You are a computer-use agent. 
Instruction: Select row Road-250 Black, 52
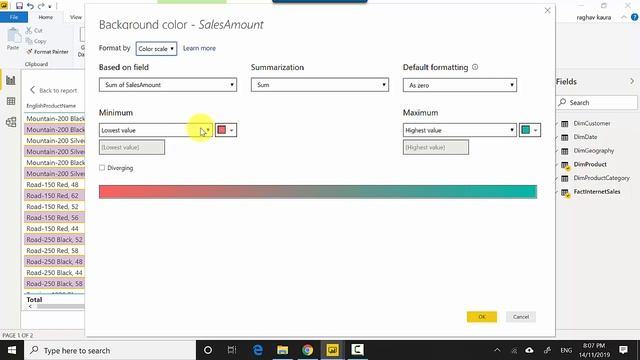click(54, 240)
